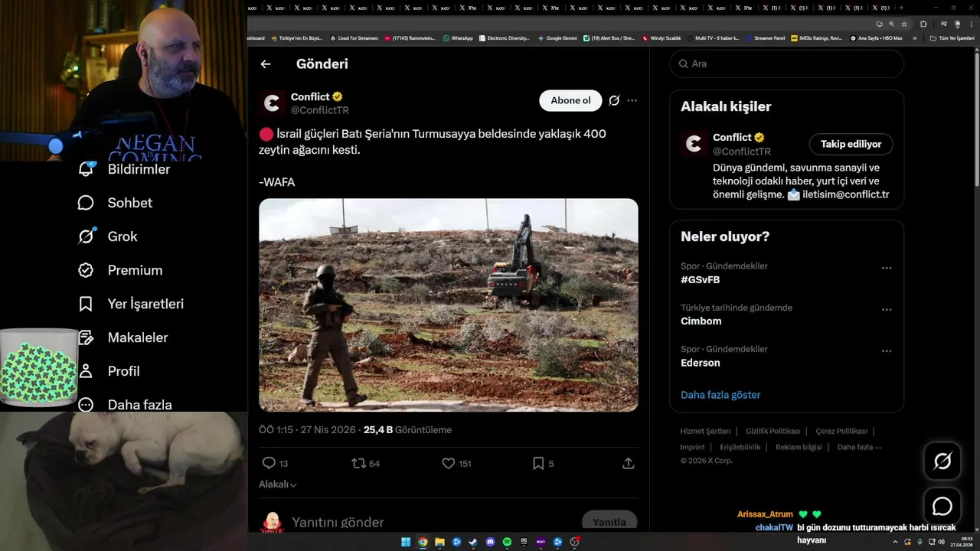Click the Ara search field
The height and width of the screenshot is (551, 980).
click(x=787, y=64)
